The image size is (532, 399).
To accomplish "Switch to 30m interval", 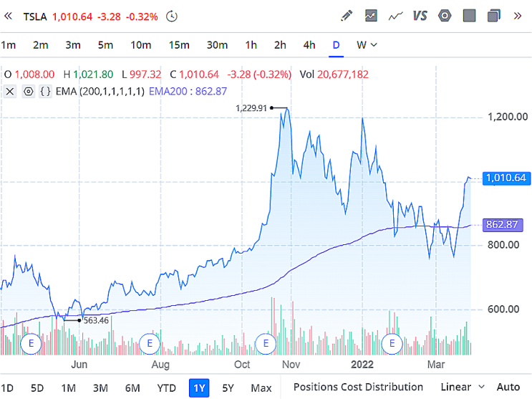I will [x=217, y=45].
